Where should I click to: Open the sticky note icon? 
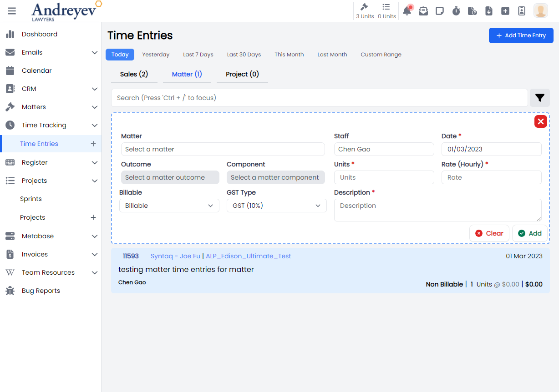tap(440, 11)
